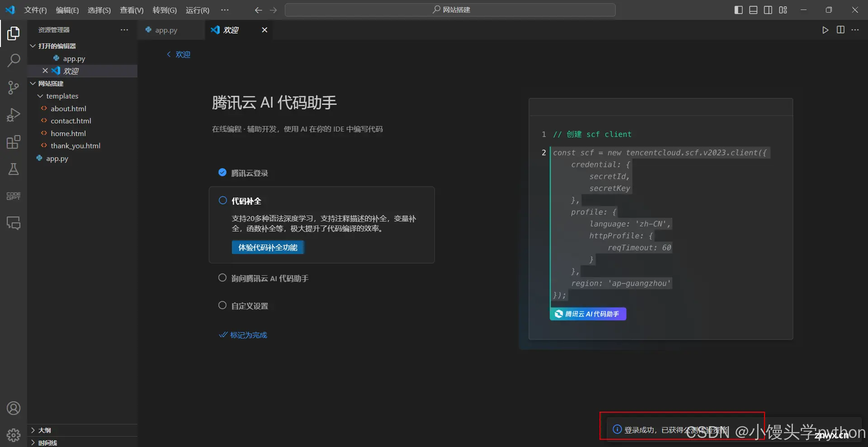
Task: Open the Run and Debug view
Action: (14, 115)
